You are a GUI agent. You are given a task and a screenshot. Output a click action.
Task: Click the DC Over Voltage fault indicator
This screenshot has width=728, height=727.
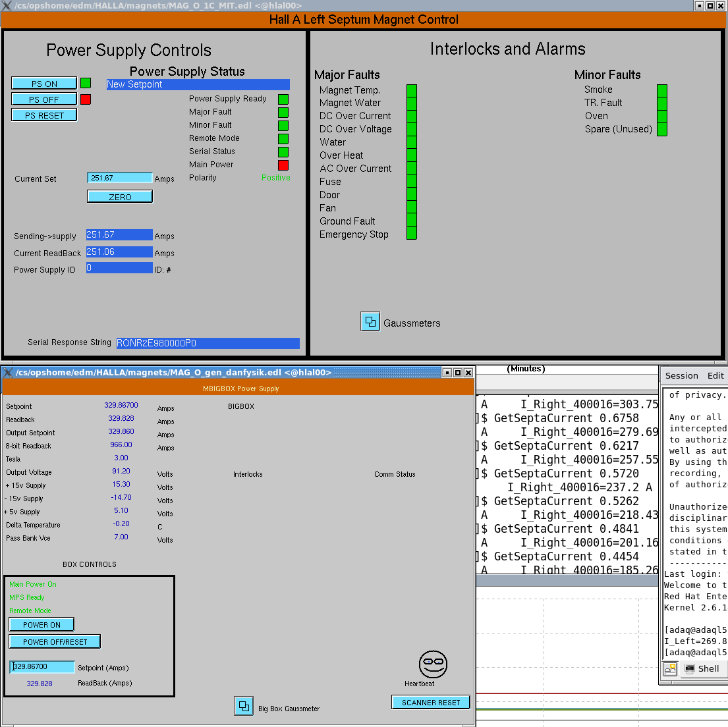click(411, 129)
